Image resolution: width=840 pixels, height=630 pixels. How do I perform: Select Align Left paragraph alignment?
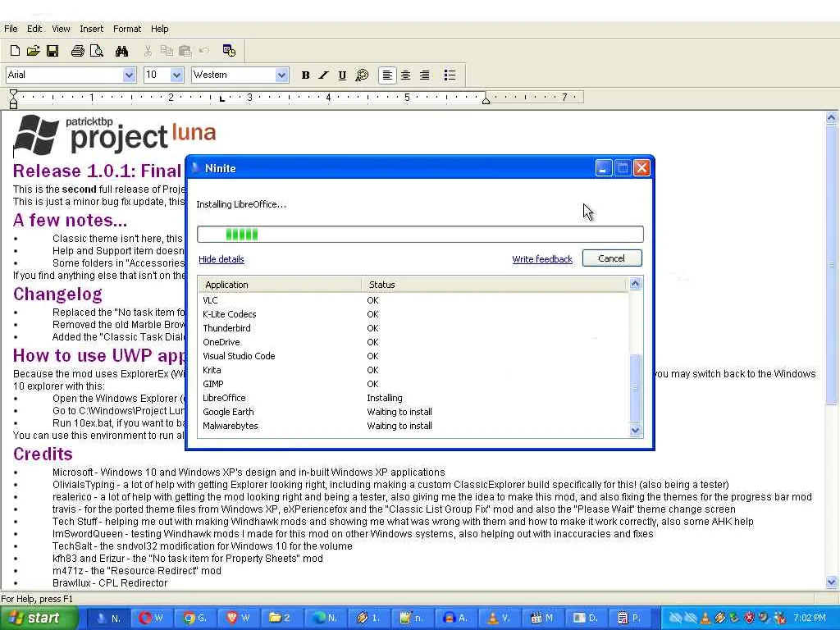387,75
